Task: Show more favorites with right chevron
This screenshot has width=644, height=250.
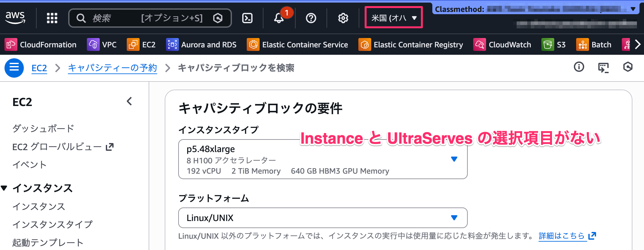Action: [x=638, y=44]
